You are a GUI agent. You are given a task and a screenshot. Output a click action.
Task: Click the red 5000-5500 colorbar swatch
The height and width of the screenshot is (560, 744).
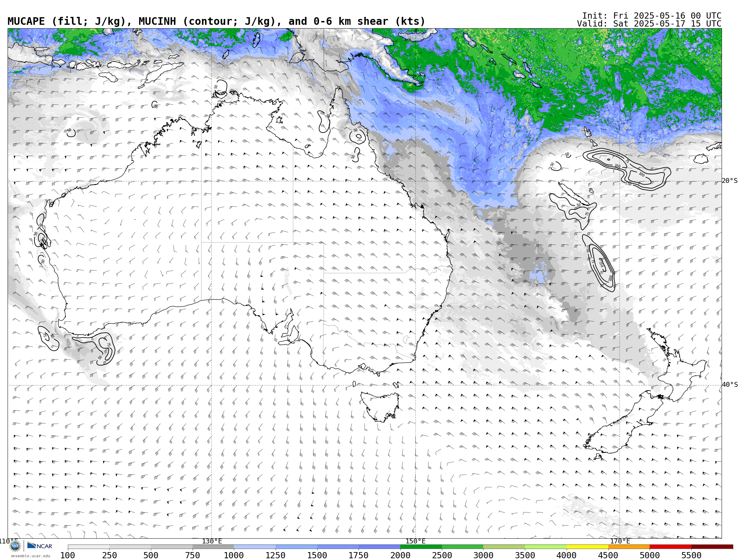[670, 547]
